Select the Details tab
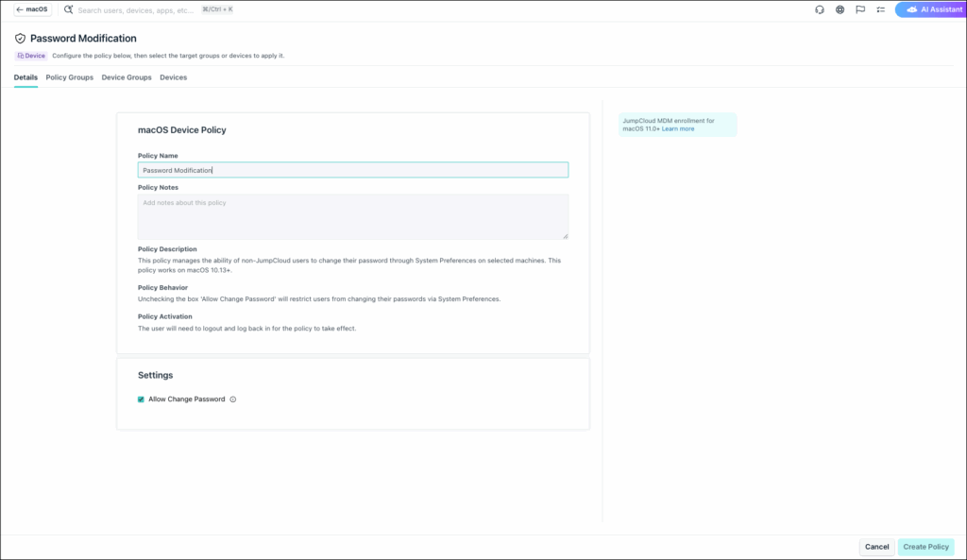Screen dimensions: 967x560 click(25, 77)
